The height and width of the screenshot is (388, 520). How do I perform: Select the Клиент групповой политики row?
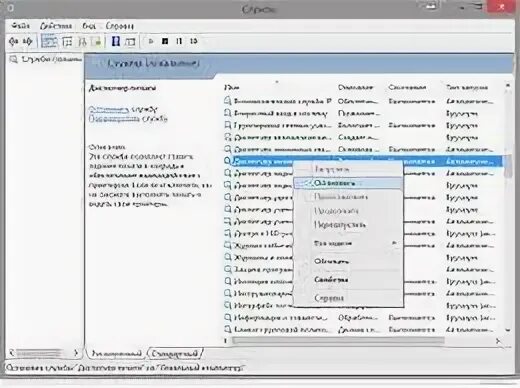pyautogui.click(x=363, y=329)
